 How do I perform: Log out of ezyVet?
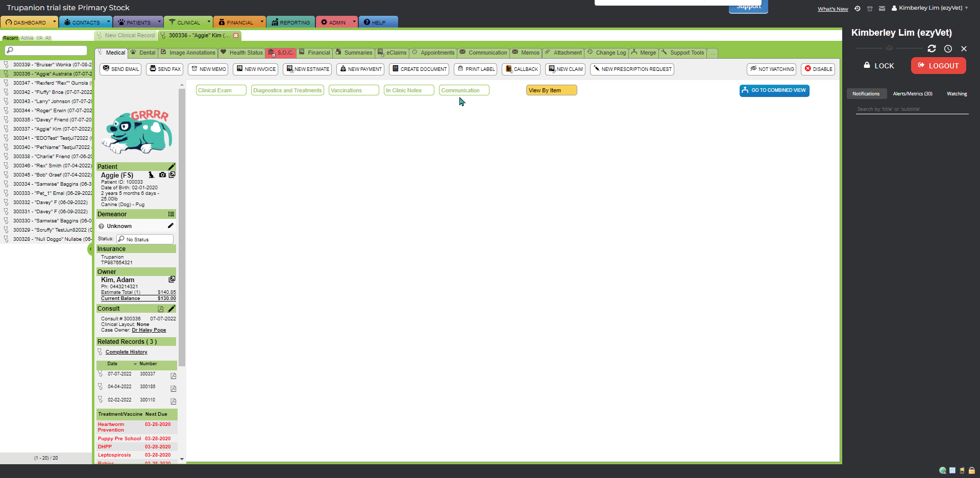click(x=938, y=66)
